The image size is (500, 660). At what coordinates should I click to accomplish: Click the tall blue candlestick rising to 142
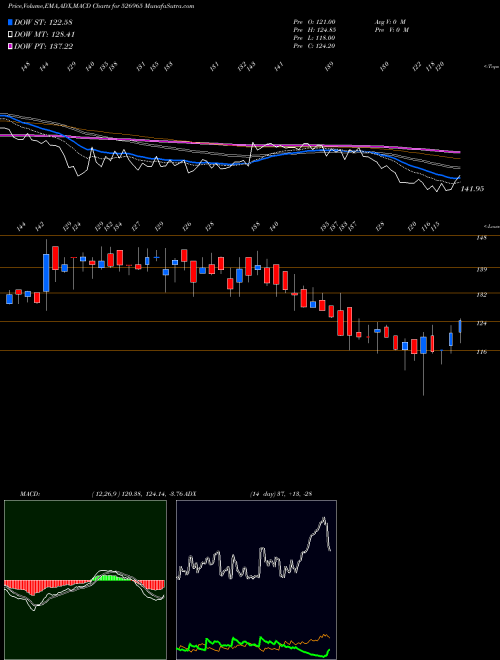pyautogui.click(x=46, y=273)
